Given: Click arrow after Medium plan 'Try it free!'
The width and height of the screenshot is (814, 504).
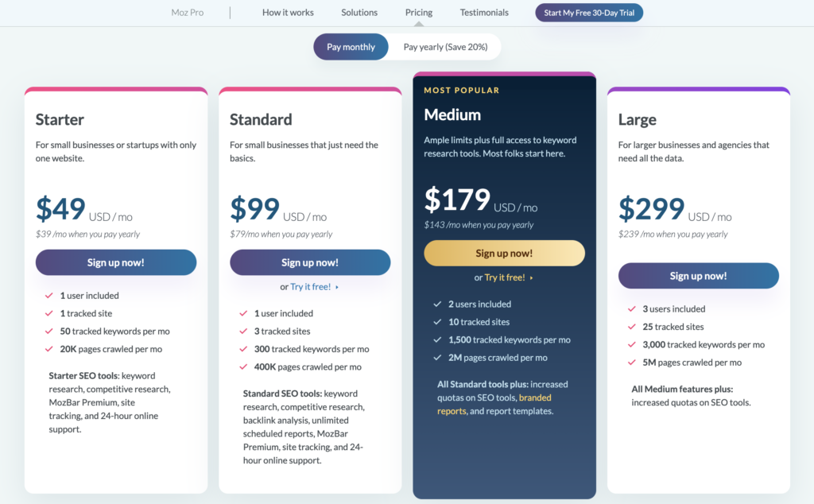Looking at the screenshot, I should pos(531,277).
